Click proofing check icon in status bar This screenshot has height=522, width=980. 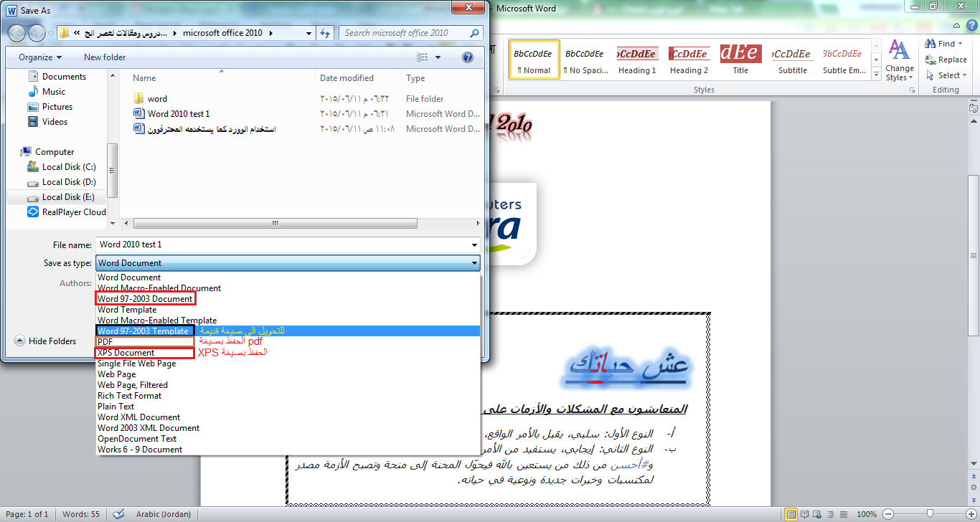coord(119,514)
